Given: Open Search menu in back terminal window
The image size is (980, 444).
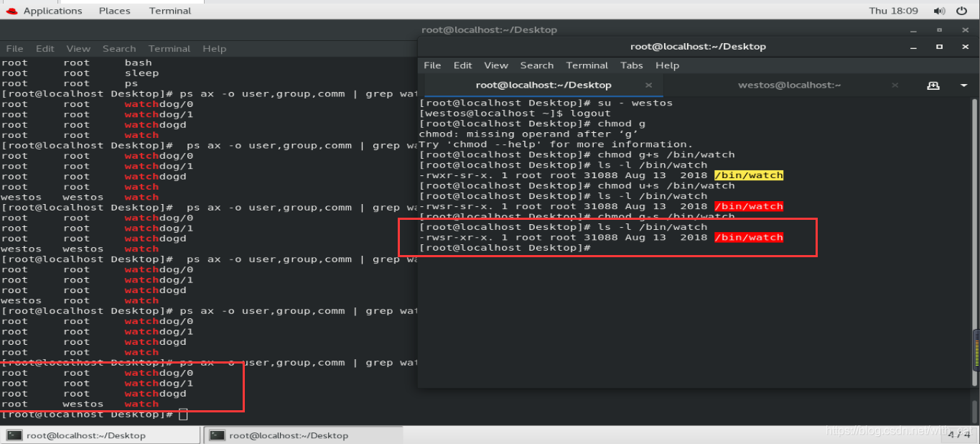Looking at the screenshot, I should (x=119, y=49).
